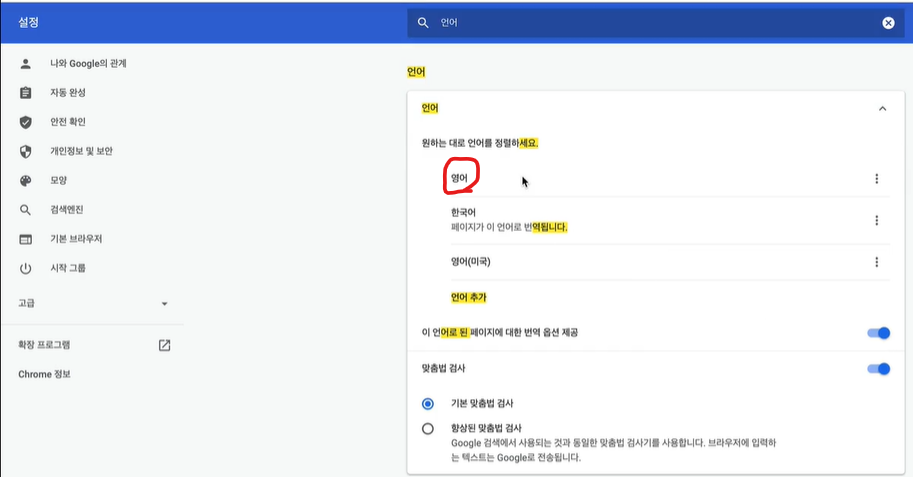The image size is (913, 477).
Task: Go to 안전 확인 settings
Action: coord(68,122)
